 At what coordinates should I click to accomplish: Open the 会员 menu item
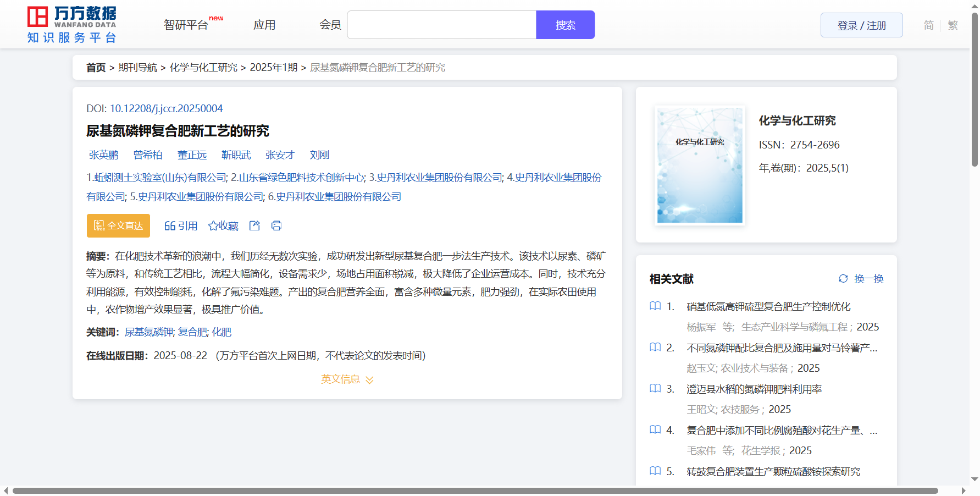(330, 25)
